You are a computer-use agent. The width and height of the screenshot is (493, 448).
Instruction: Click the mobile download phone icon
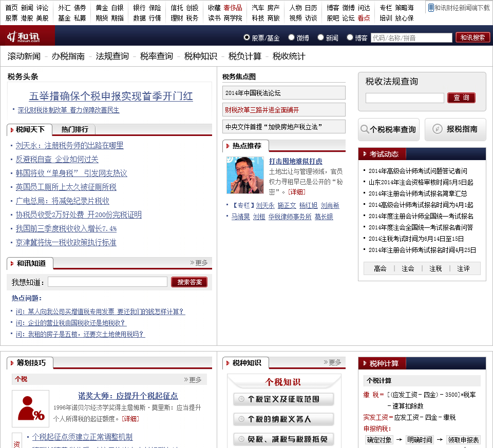(x=431, y=8)
